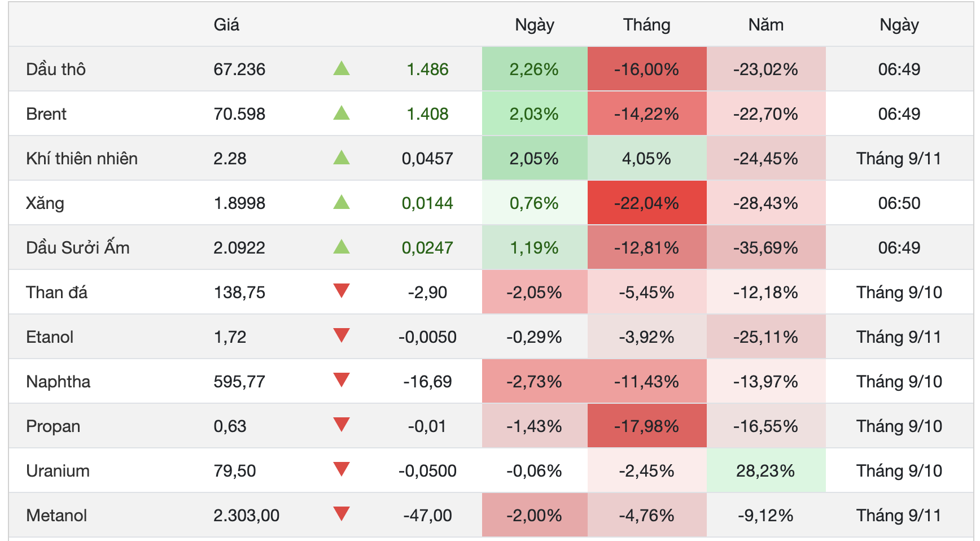Click the green up arrow for Dầu thô
Viewport: 980px width, 541px height.
[342, 68]
